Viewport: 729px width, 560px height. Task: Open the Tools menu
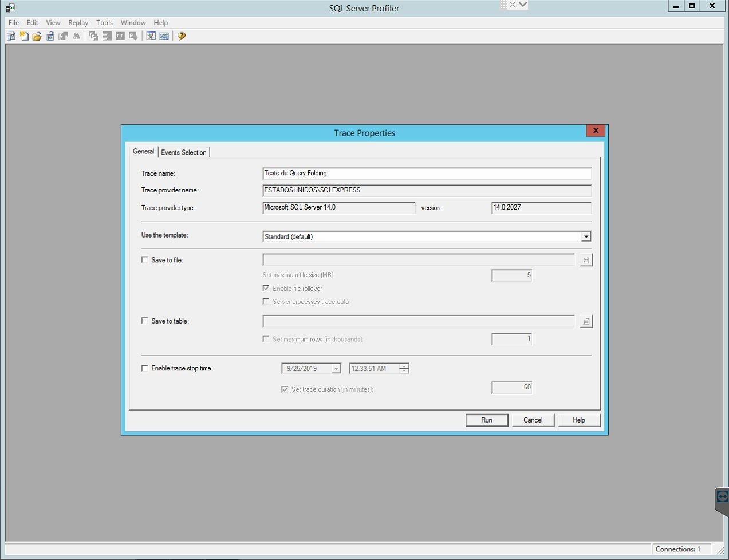pyautogui.click(x=104, y=22)
